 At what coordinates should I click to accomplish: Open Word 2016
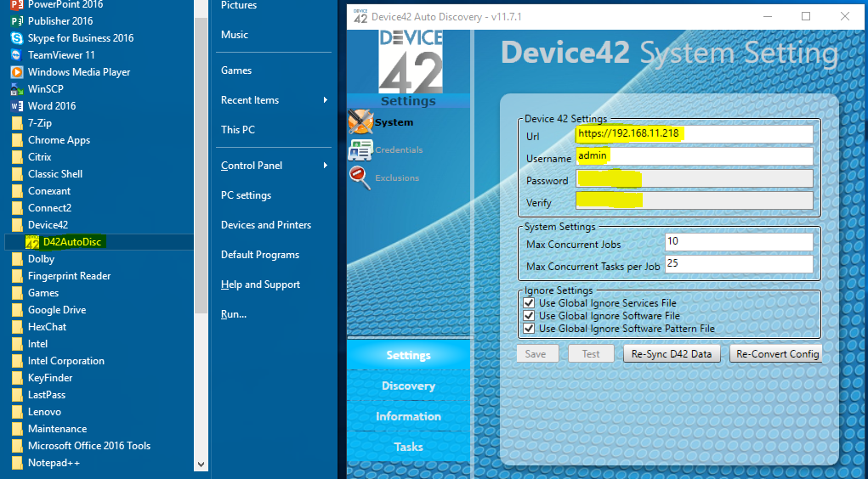(43, 106)
